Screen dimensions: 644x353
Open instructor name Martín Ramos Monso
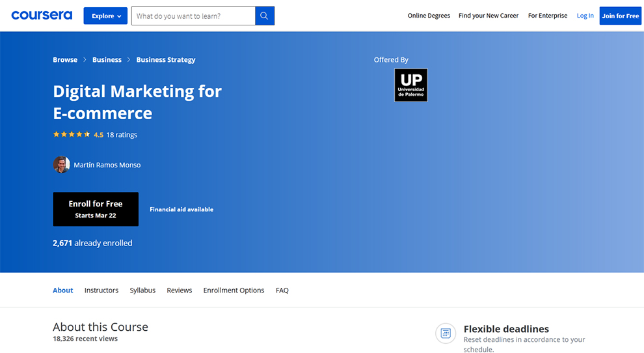point(107,165)
